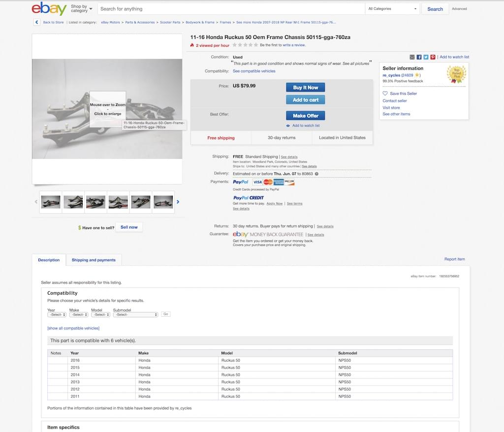
Task: Open the Year compatibility dropdown
Action: click(x=57, y=315)
